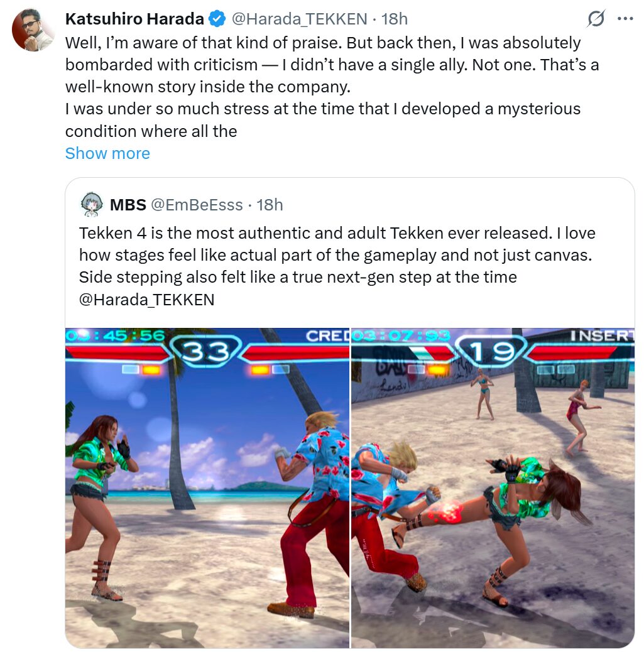Click the quoted tweet's 18h timestamp
644x652 pixels.
point(270,205)
